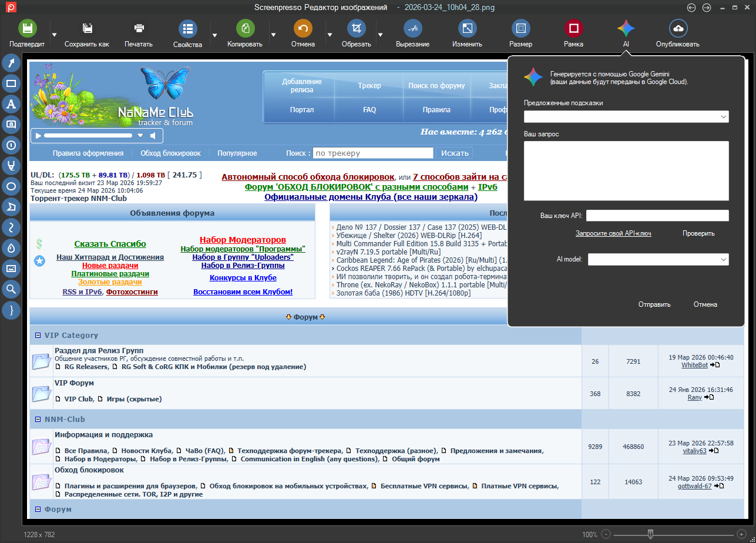Image resolution: width=756 pixels, height=543 pixels.
Task: Select the Blur droplet tool
Action: pyautogui.click(x=11, y=248)
